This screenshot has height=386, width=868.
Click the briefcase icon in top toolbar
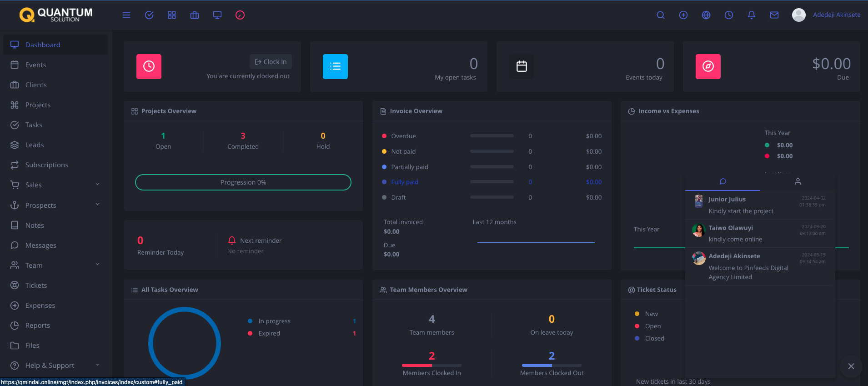(195, 15)
